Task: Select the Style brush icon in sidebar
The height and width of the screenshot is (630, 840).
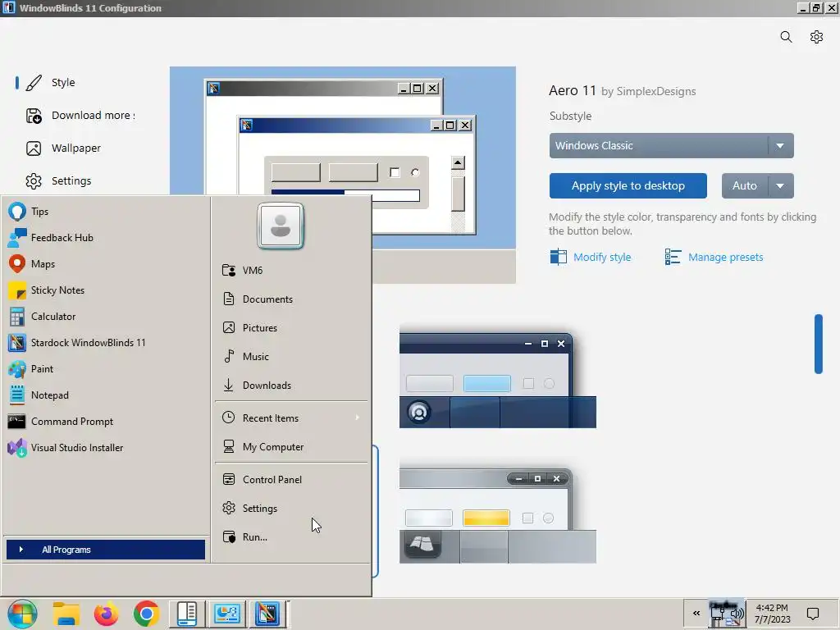Action: coord(34,83)
